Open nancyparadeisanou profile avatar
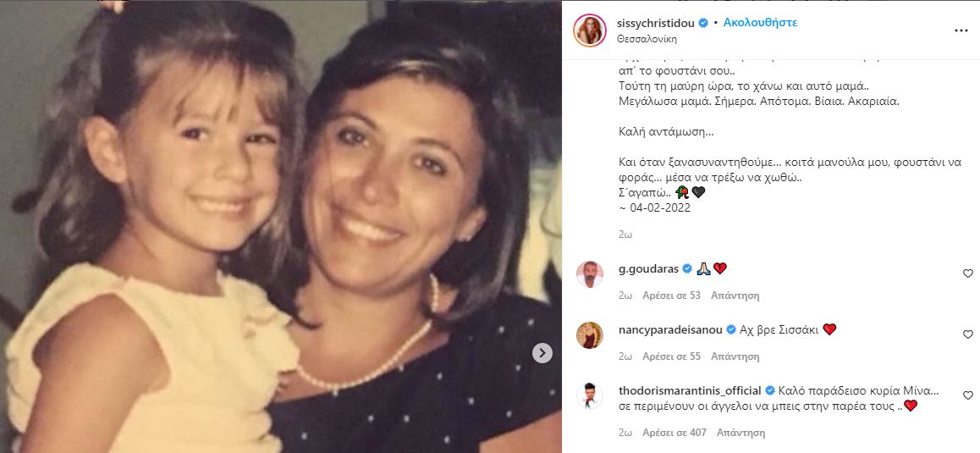Image resolution: width=980 pixels, height=453 pixels. (589, 335)
